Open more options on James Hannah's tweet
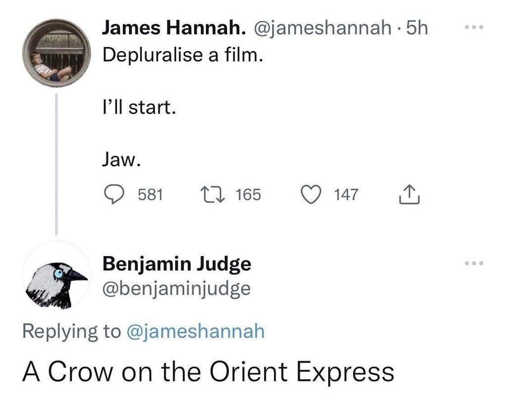 (474, 28)
